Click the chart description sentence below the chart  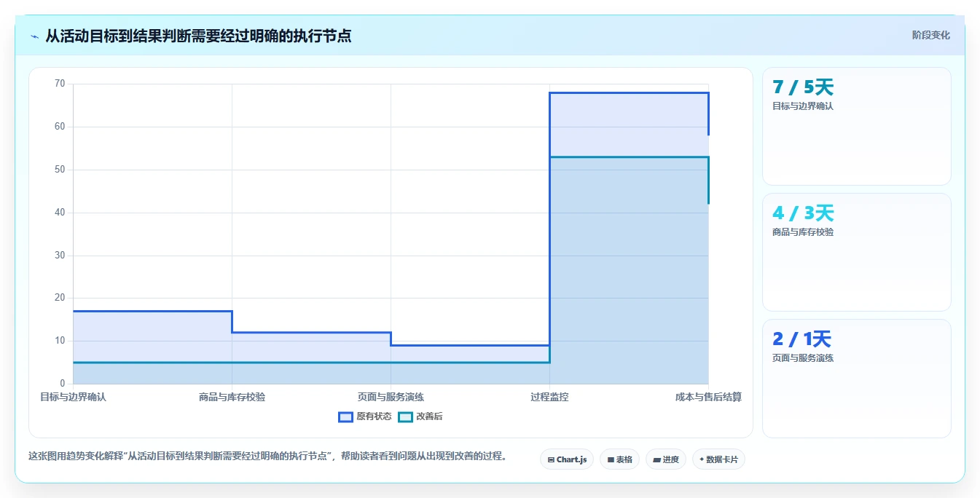pyautogui.click(x=268, y=456)
